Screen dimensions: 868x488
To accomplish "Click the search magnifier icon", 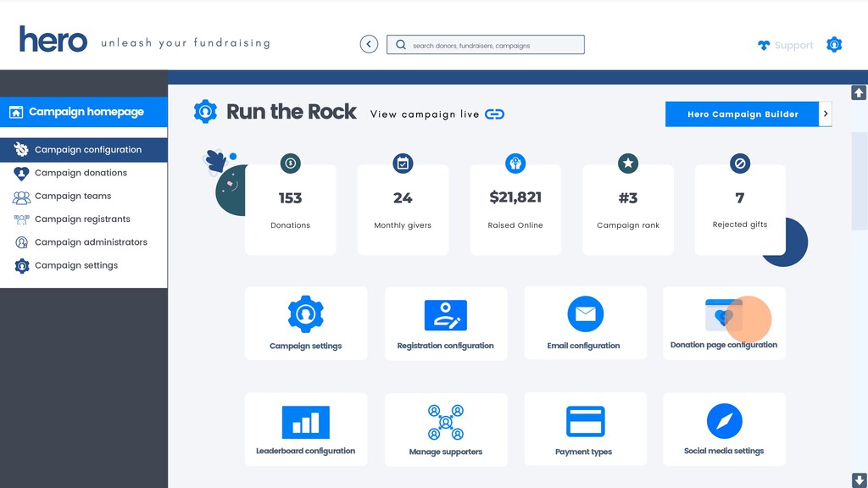I will coord(401,45).
